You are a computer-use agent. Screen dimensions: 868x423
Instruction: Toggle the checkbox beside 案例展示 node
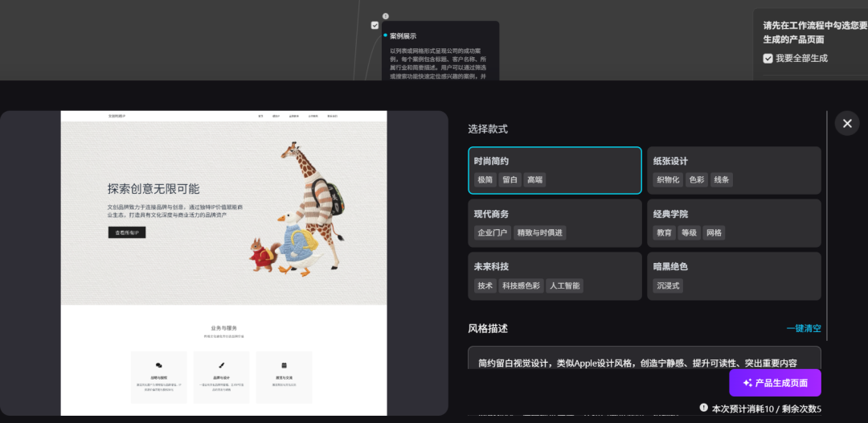(x=375, y=26)
